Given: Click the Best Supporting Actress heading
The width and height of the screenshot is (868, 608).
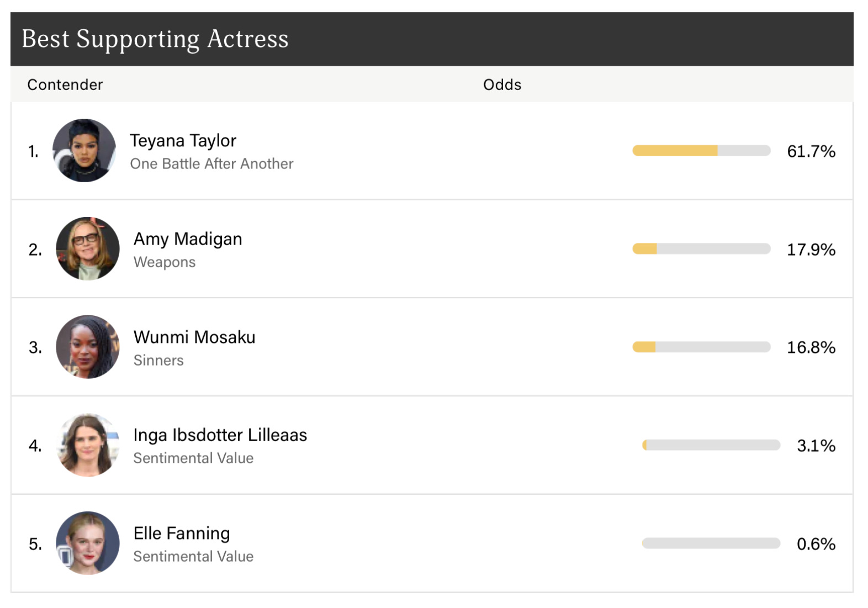Looking at the screenshot, I should [x=155, y=39].
